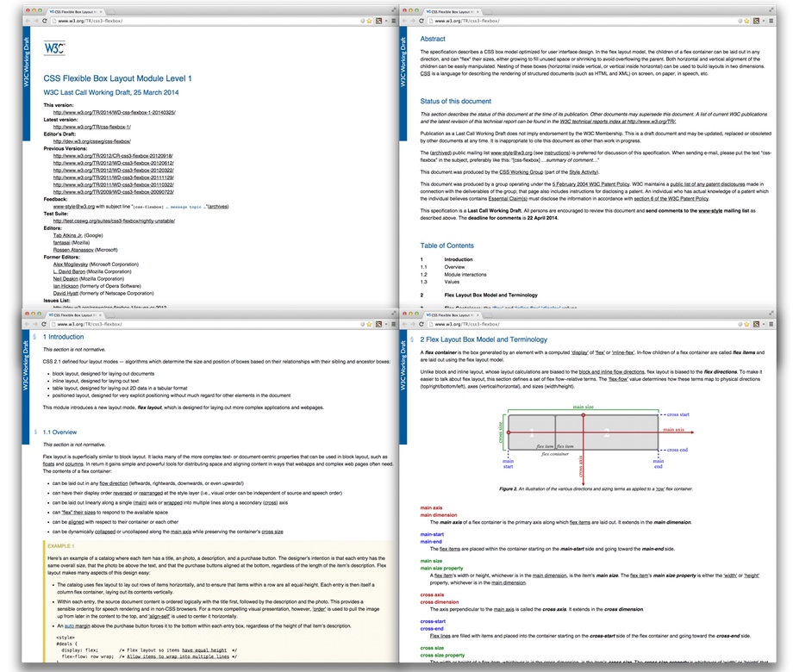The width and height of the screenshot is (793, 672).
Task: Select the CSS Flexible Box tab in title-page window
Action: (75, 11)
